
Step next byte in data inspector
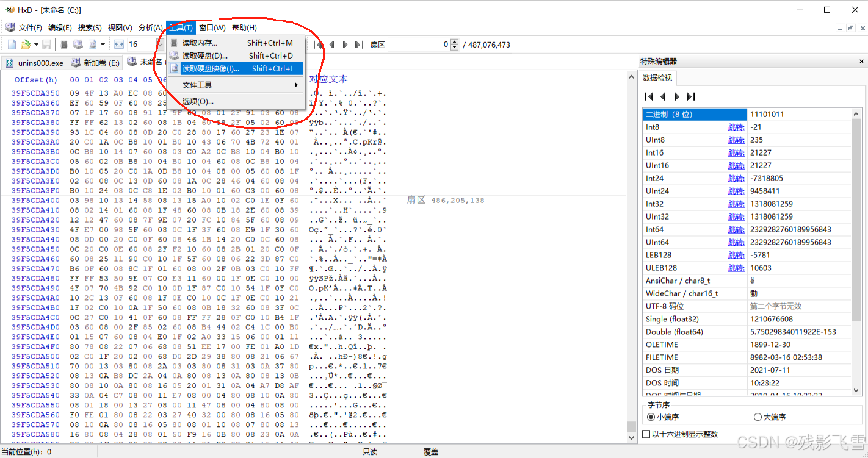coord(676,96)
